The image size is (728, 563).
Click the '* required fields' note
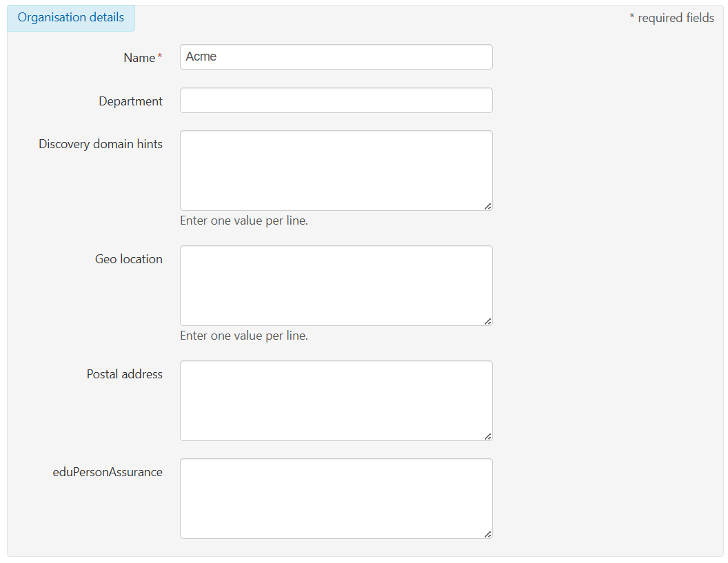[x=671, y=18]
